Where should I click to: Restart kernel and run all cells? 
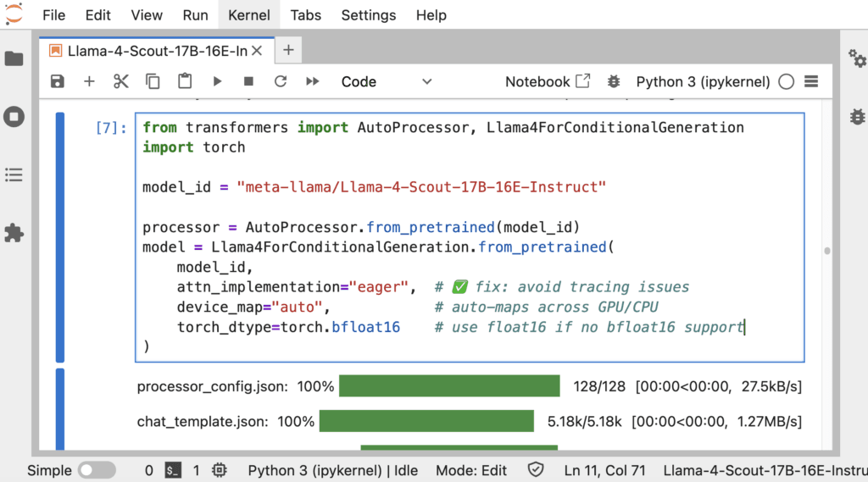coord(313,82)
